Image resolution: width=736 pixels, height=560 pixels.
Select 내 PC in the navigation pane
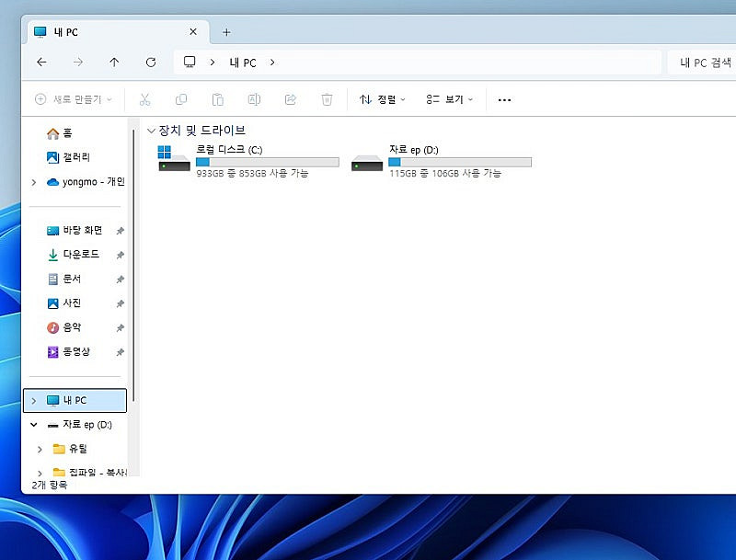click(x=75, y=401)
